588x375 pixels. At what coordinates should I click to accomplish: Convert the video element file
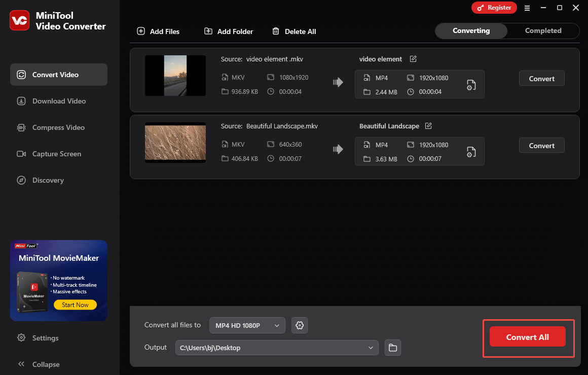point(541,79)
